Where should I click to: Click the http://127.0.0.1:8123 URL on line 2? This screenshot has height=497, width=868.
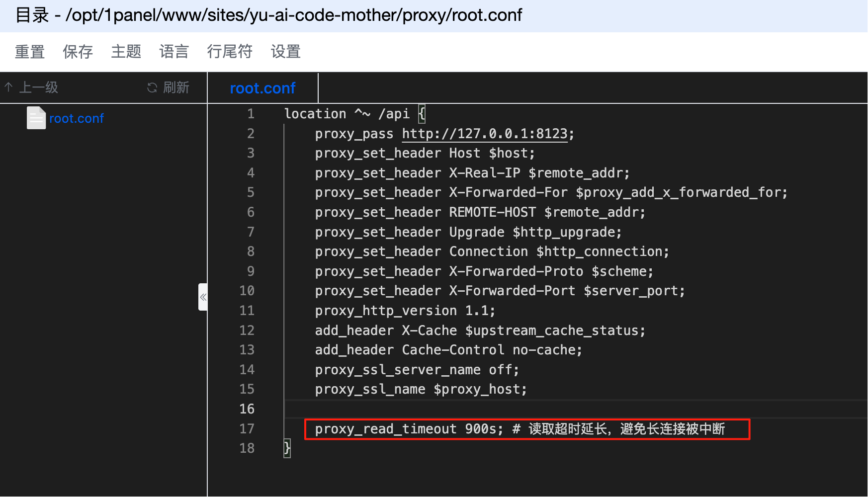484,134
